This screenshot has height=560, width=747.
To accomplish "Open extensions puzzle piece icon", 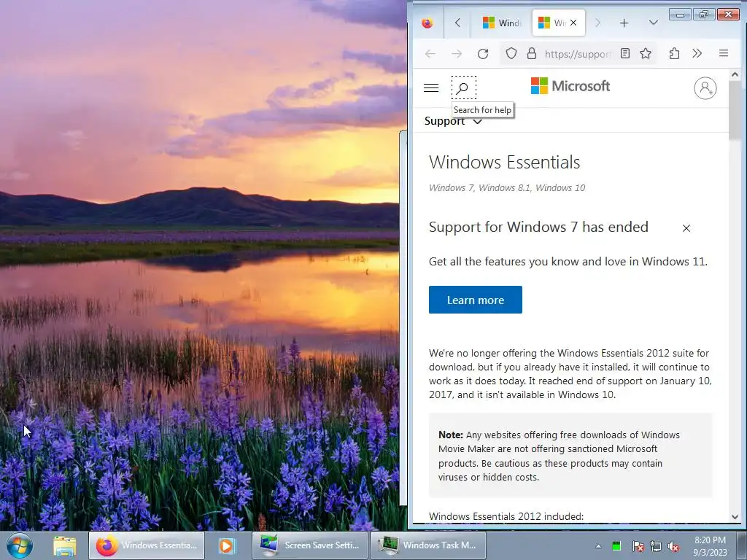I will pos(674,53).
